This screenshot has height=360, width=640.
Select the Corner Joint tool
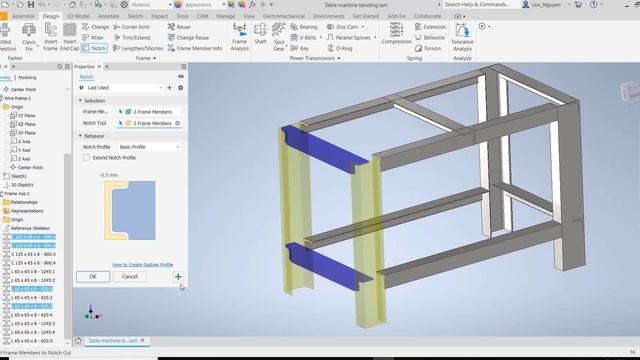[x=131, y=27]
